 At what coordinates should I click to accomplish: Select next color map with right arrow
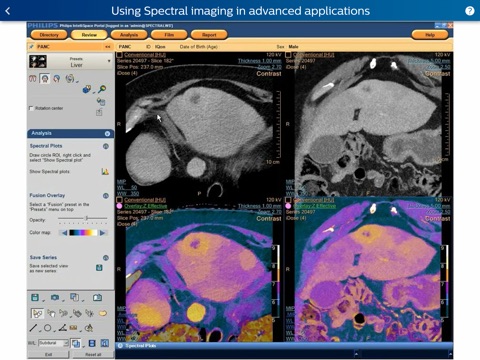103,233
